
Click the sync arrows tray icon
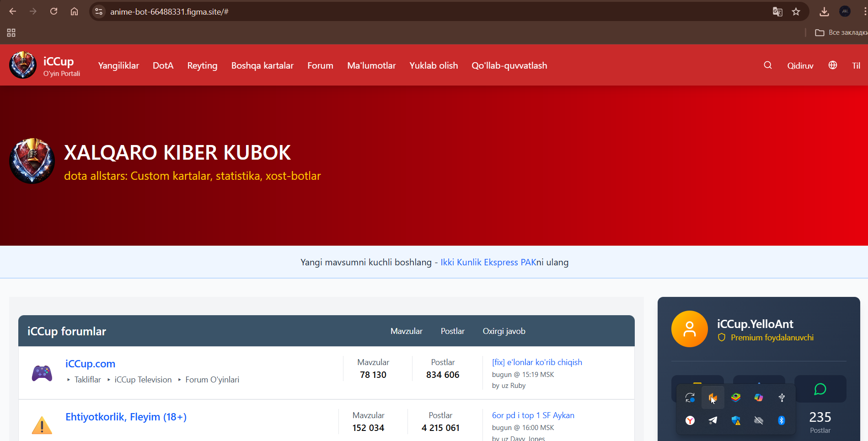[690, 398]
